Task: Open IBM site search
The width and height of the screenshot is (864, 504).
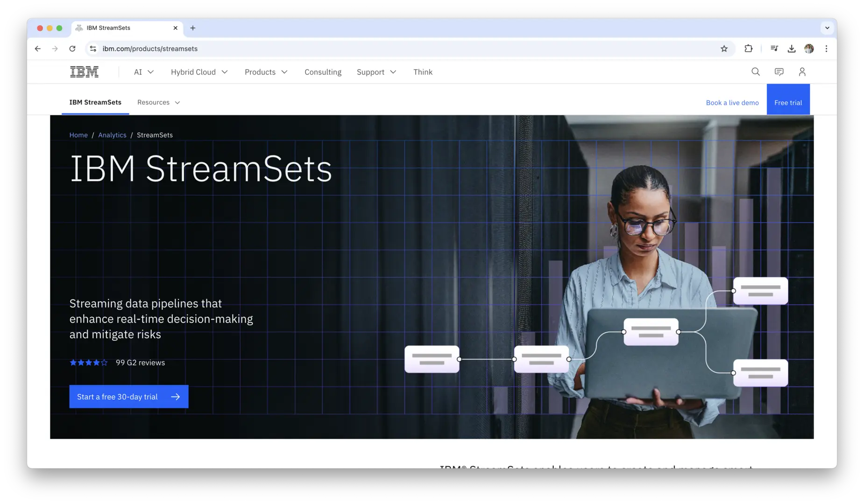Action: click(x=755, y=71)
